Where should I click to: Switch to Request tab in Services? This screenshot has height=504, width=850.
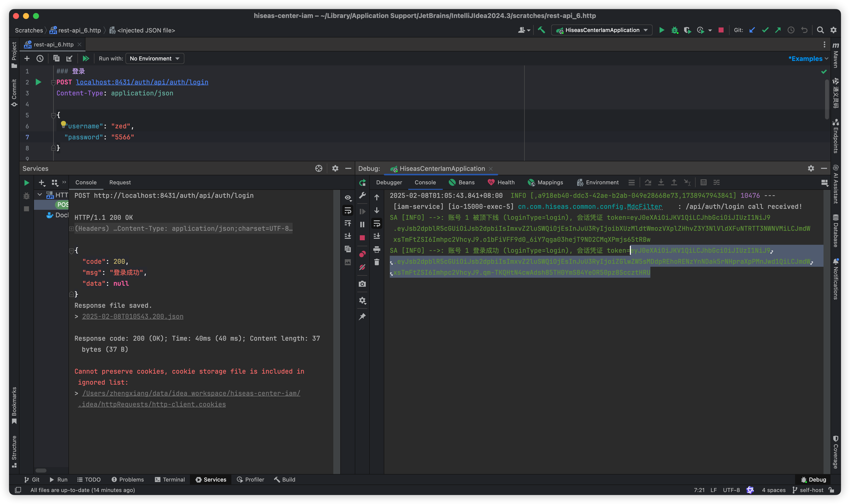pyautogui.click(x=120, y=182)
